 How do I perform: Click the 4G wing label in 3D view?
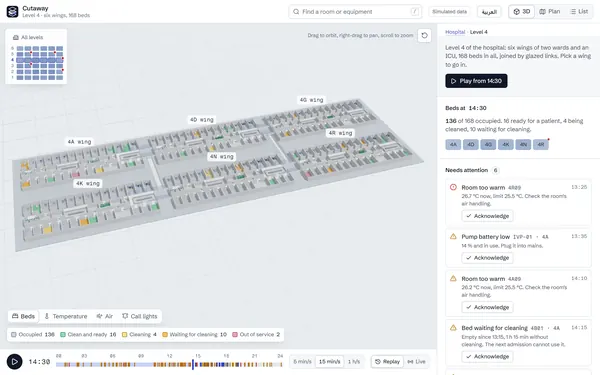(x=311, y=100)
